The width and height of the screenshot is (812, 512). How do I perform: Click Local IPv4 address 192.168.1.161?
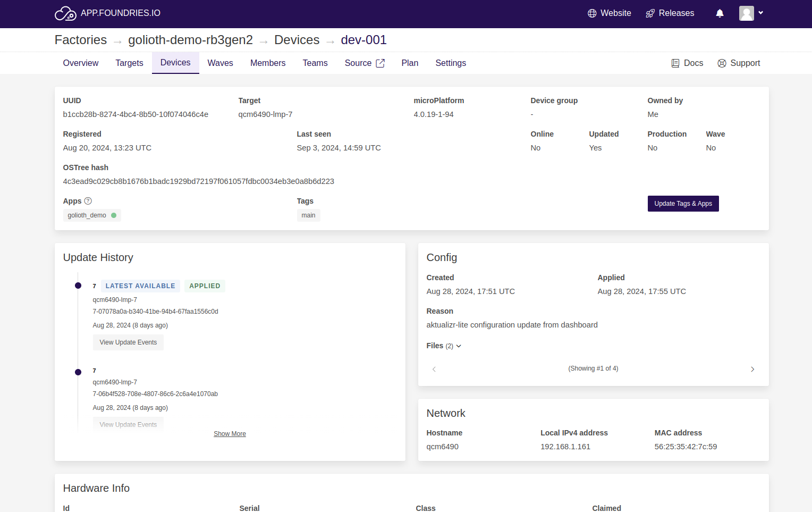(565, 447)
